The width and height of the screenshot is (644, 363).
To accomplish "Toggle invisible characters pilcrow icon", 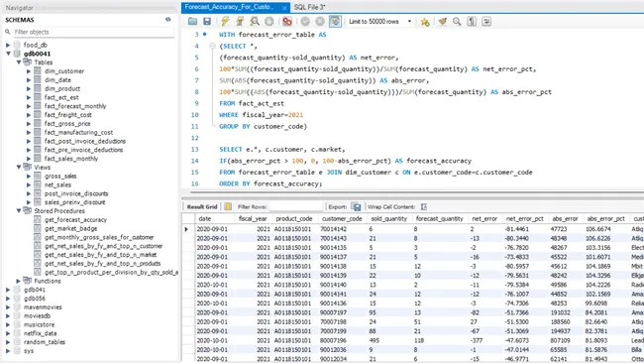I will pos(472,22).
